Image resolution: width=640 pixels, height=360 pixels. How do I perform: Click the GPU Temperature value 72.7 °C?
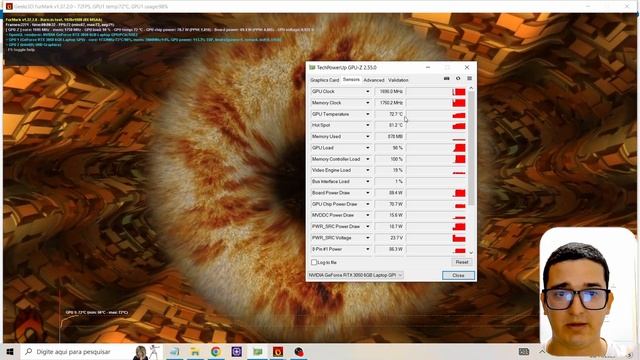click(x=390, y=114)
